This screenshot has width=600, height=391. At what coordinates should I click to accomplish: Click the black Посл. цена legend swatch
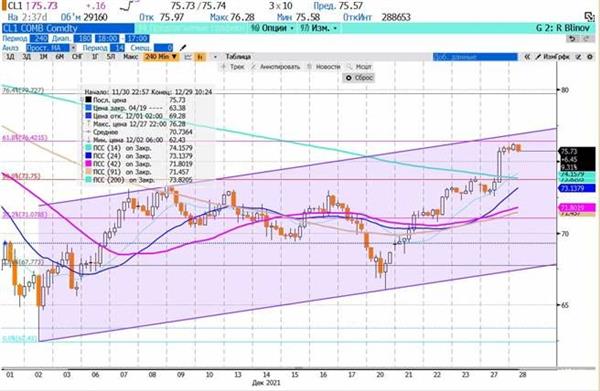[88, 100]
